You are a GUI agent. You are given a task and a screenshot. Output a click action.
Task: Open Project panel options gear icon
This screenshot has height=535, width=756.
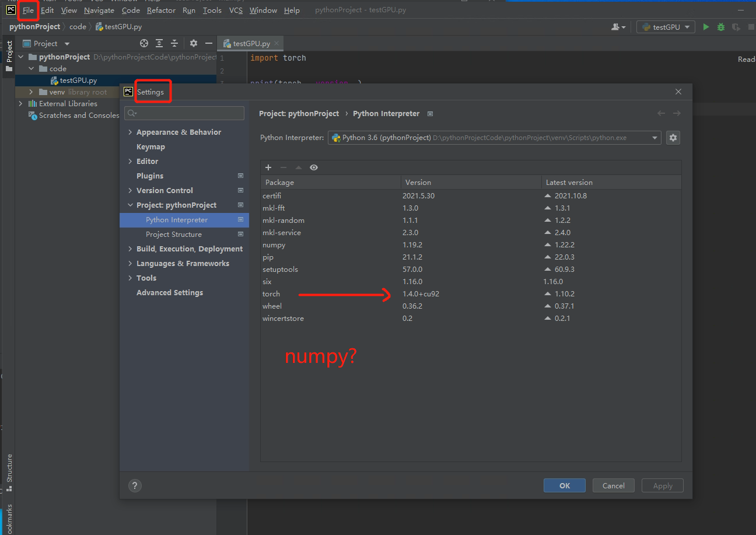pyautogui.click(x=194, y=43)
